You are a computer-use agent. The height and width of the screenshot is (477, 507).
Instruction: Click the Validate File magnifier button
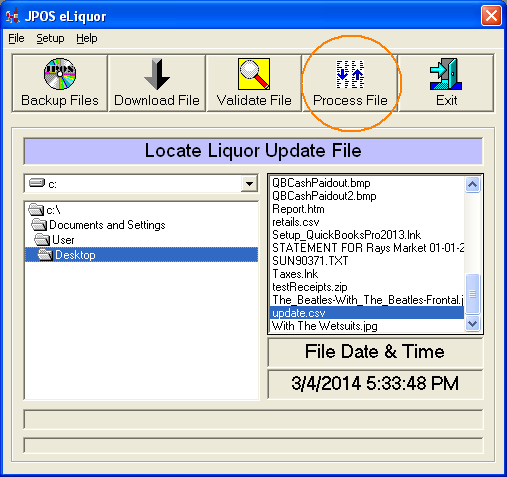(x=254, y=83)
